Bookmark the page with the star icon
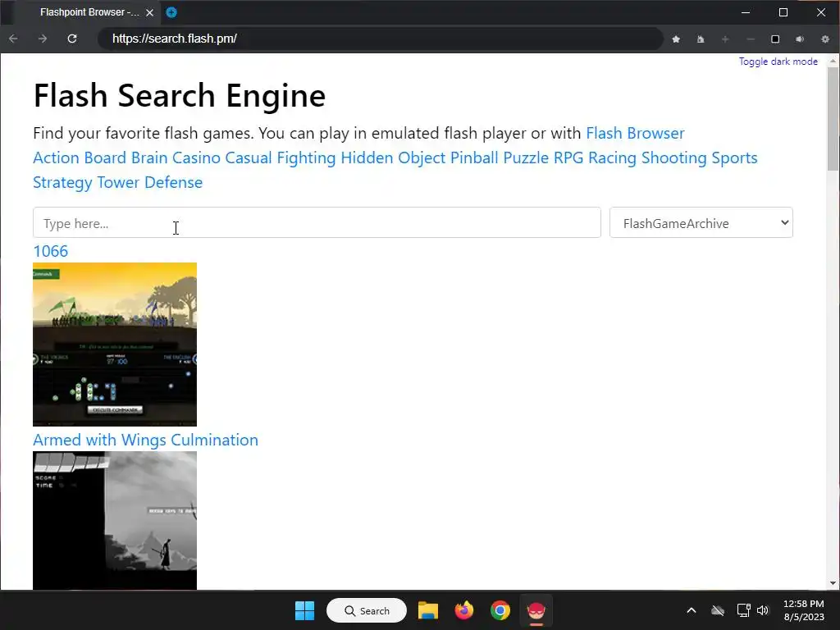Screen dimensions: 840x630 pos(676,39)
